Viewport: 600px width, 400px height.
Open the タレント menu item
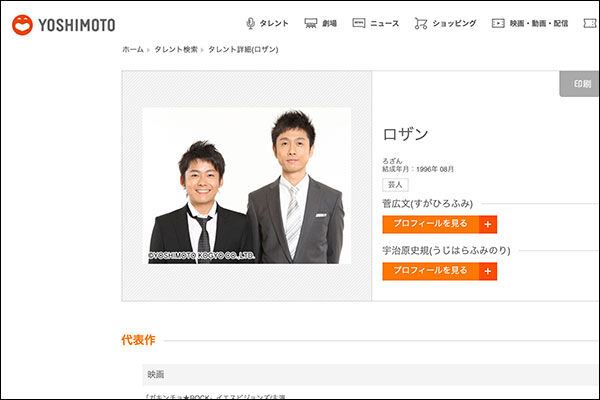[274, 23]
